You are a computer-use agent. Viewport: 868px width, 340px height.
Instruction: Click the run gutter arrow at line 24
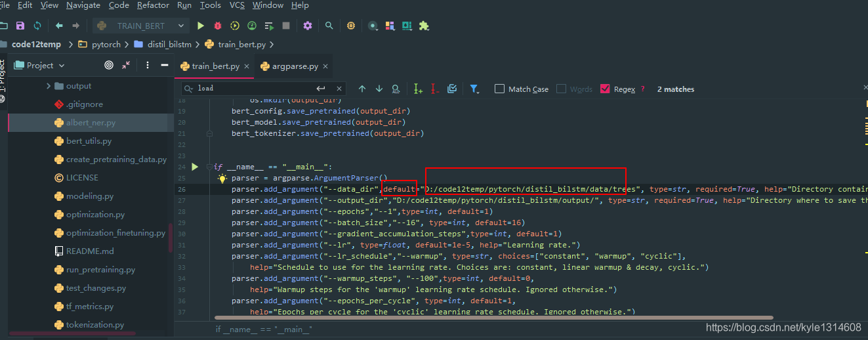coord(195,167)
